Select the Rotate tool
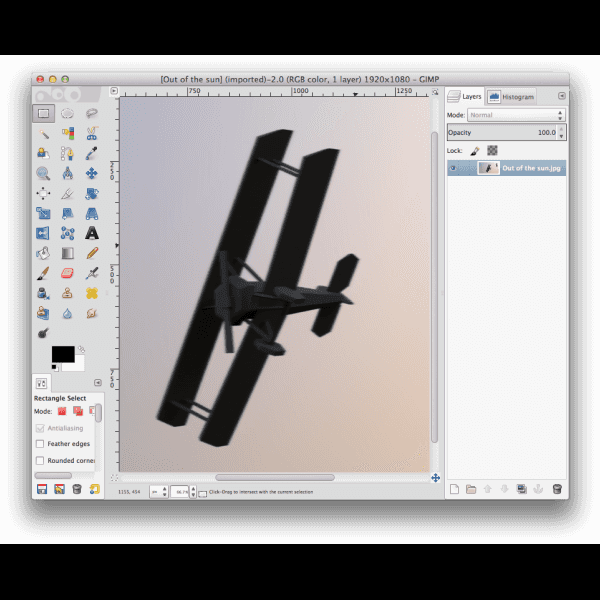This screenshot has width=600, height=600. (x=92, y=193)
